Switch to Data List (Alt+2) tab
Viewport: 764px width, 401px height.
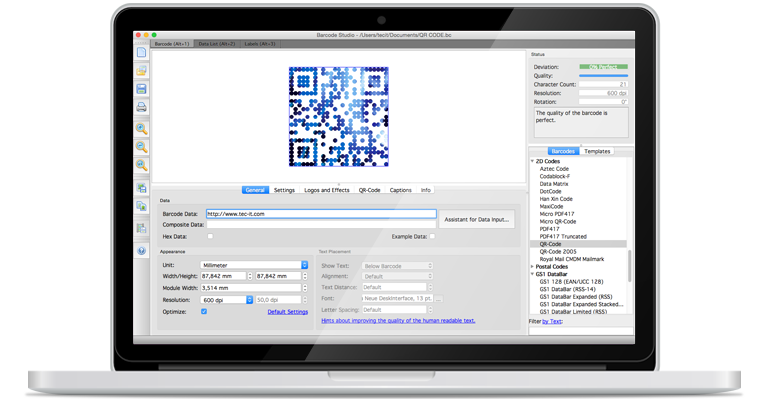(217, 44)
